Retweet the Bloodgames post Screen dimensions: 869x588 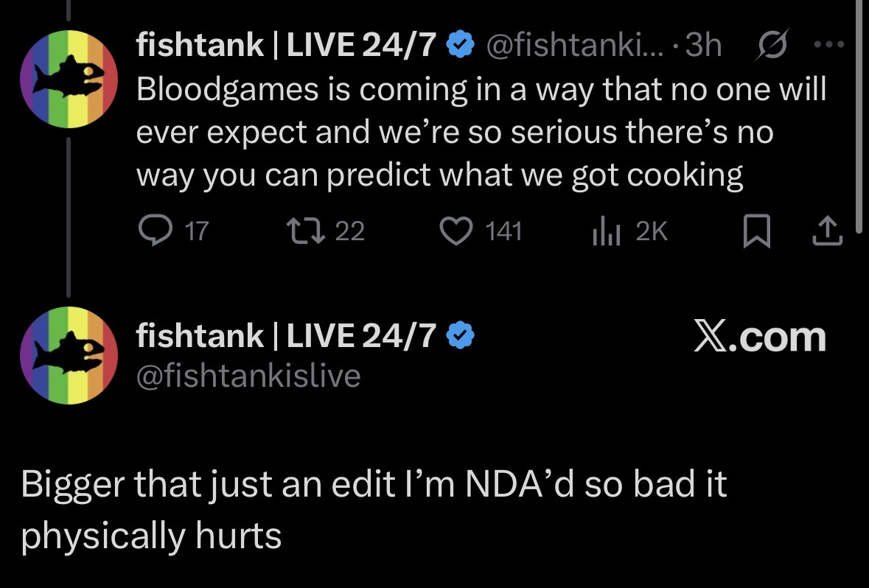[x=305, y=231]
